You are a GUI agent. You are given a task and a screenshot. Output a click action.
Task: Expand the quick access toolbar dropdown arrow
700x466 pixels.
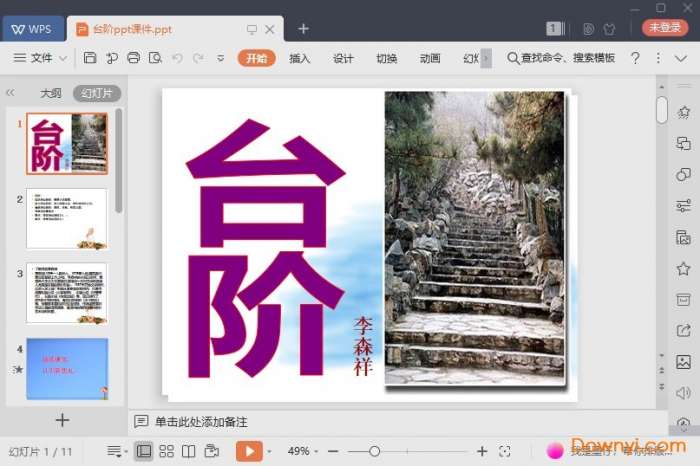221,58
